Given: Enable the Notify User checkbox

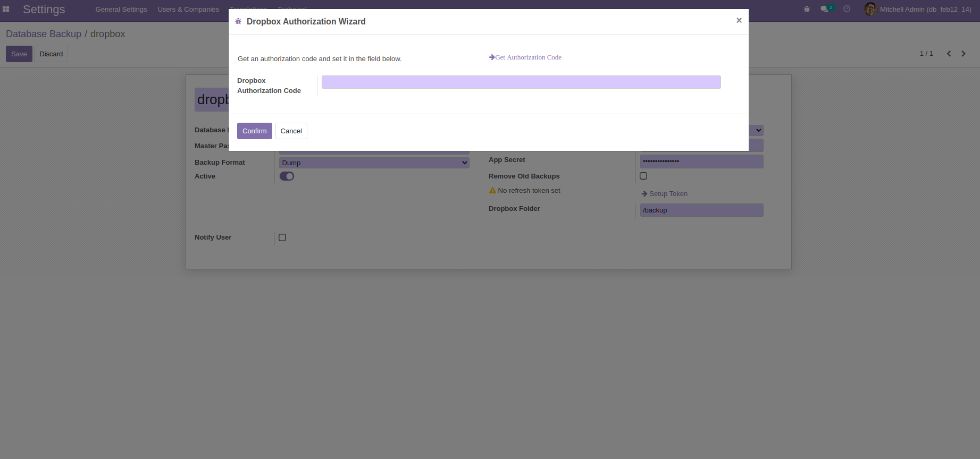Looking at the screenshot, I should (x=282, y=237).
